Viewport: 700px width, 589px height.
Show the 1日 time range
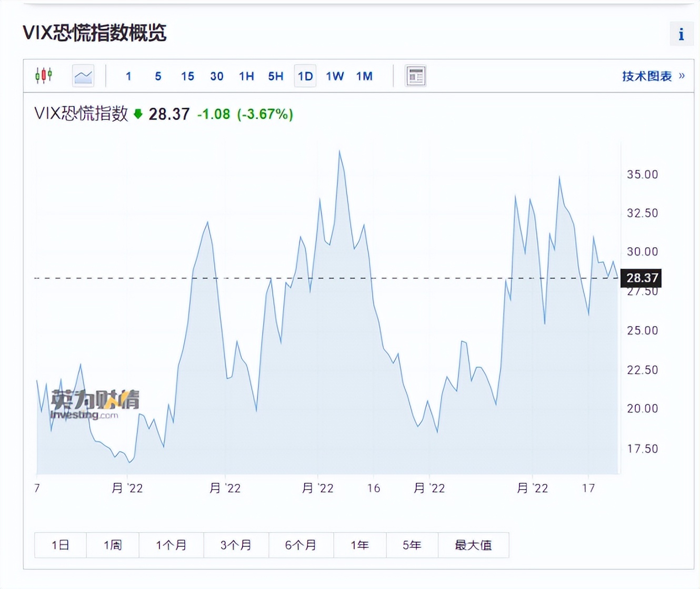pos(61,545)
